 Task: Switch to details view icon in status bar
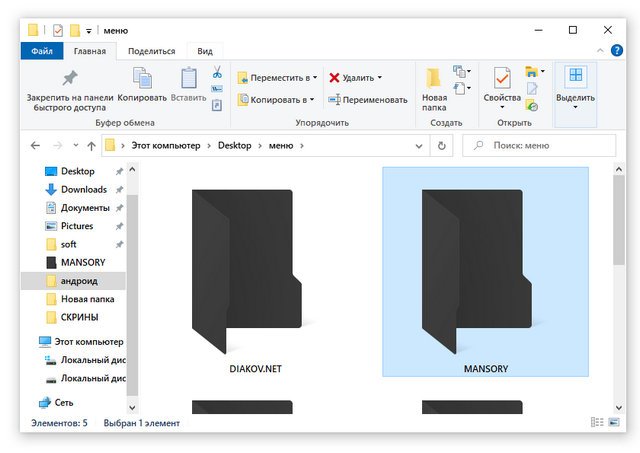(597, 422)
